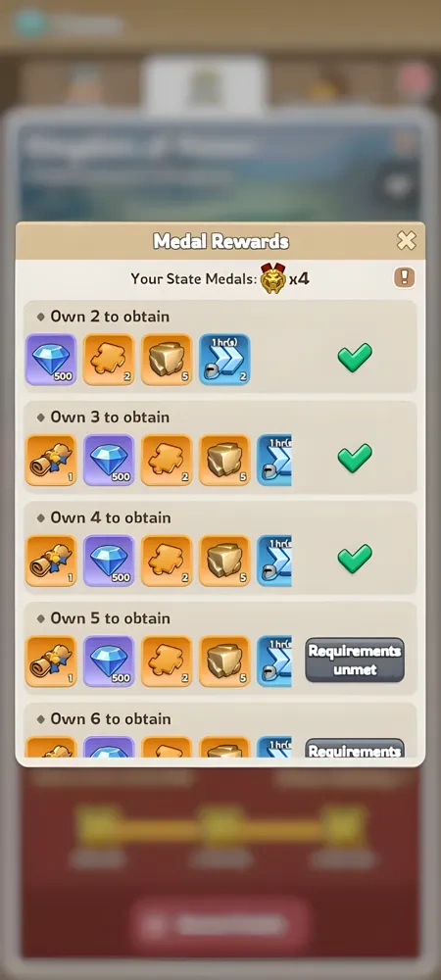This screenshot has height=980, width=441.
Task: Tap the Requirements button in Own 6 row
Action: coord(355,748)
